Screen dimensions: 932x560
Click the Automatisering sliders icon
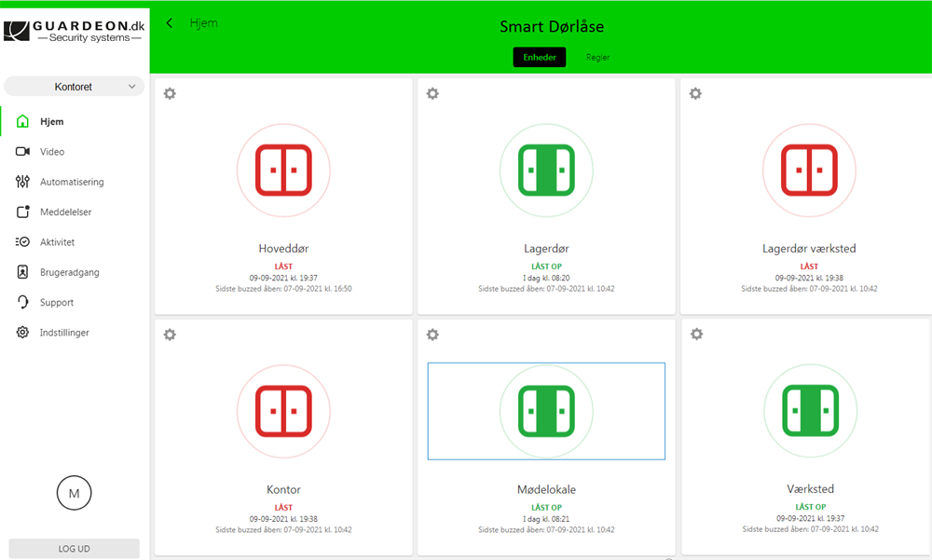coord(22,182)
